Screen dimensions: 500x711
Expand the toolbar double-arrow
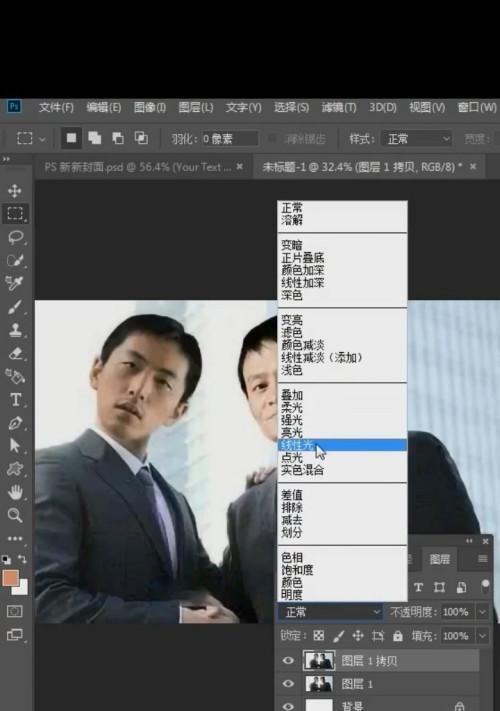pyautogui.click(x=6, y=159)
